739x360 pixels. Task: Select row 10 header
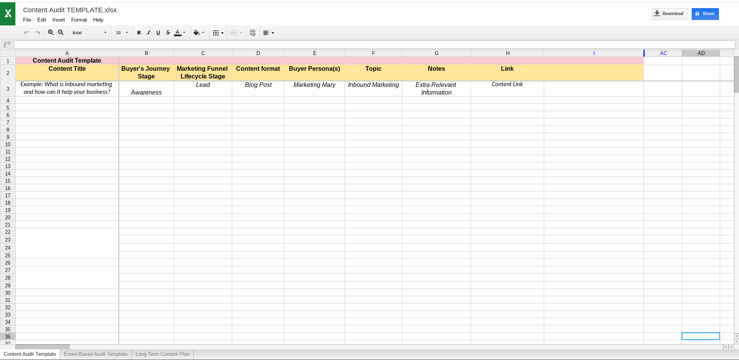(8, 144)
